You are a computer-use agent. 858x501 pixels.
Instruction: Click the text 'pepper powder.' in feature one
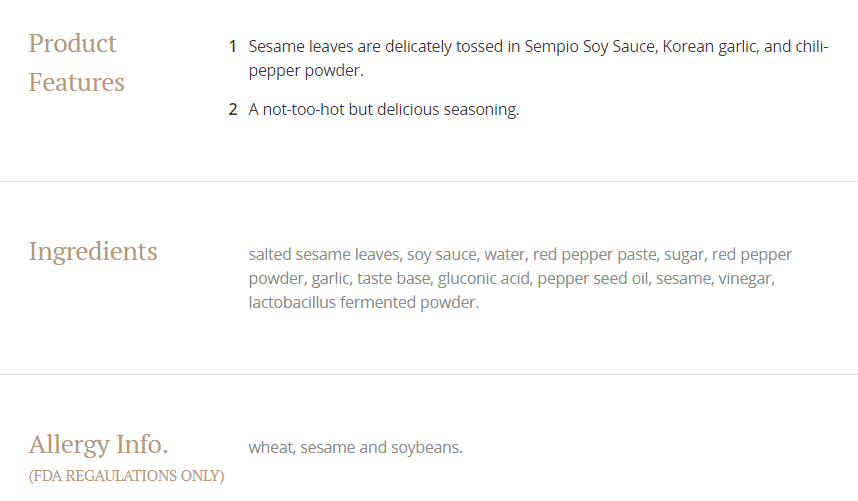point(306,71)
